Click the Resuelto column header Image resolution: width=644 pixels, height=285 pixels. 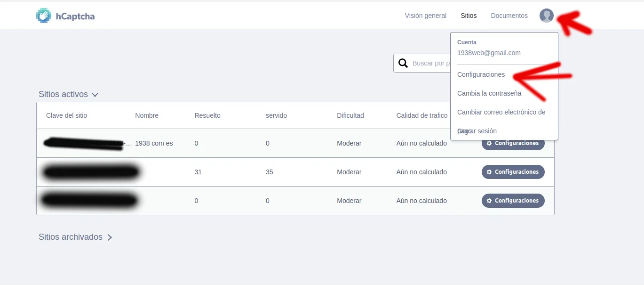pos(207,115)
